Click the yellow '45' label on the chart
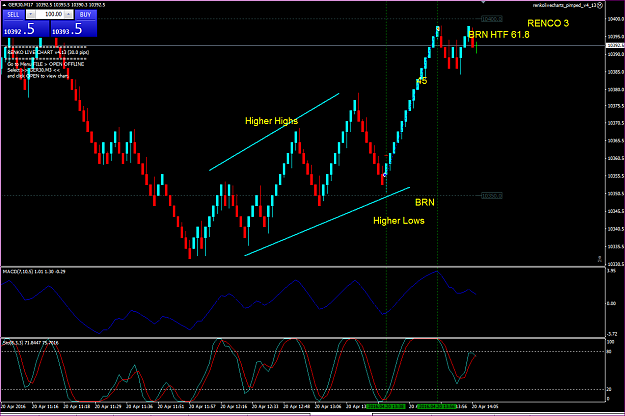Viewport: 625px width, 416px height. (422, 81)
